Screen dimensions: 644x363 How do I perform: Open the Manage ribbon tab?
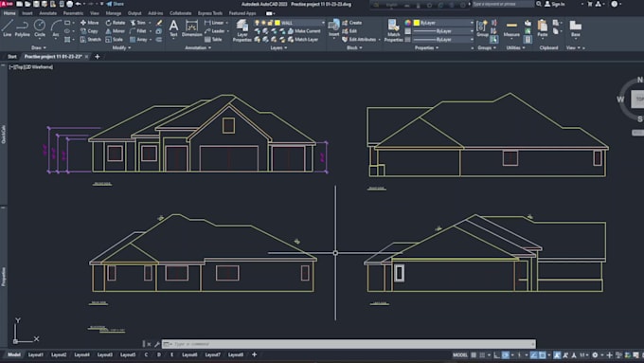click(114, 13)
